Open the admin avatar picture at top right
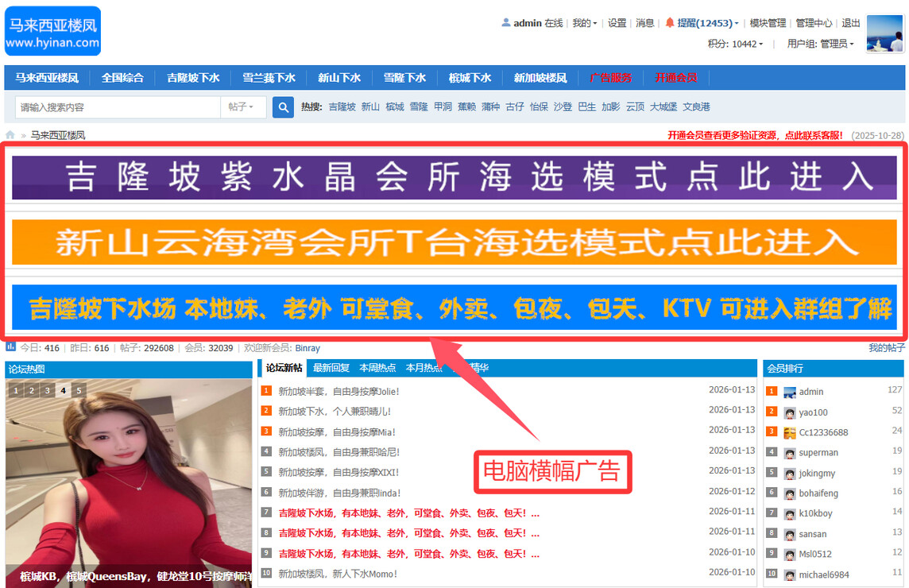This screenshot has width=909, height=588. tap(885, 34)
